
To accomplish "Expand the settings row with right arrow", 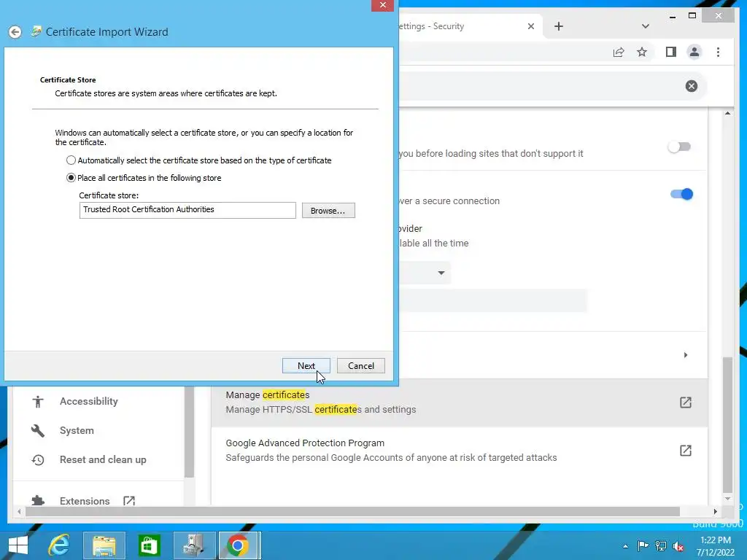I will click(686, 355).
